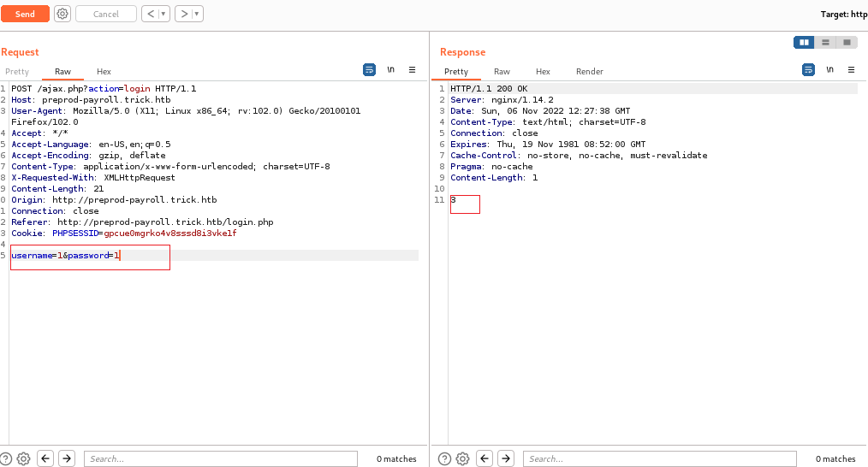Toggle non-printable characters in the Request editor
The width and height of the screenshot is (868, 467).
tap(390, 70)
